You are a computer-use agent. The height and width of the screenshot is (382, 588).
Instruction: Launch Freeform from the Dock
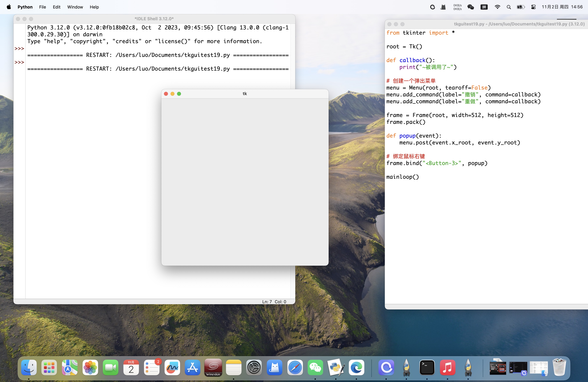pyautogui.click(x=172, y=367)
